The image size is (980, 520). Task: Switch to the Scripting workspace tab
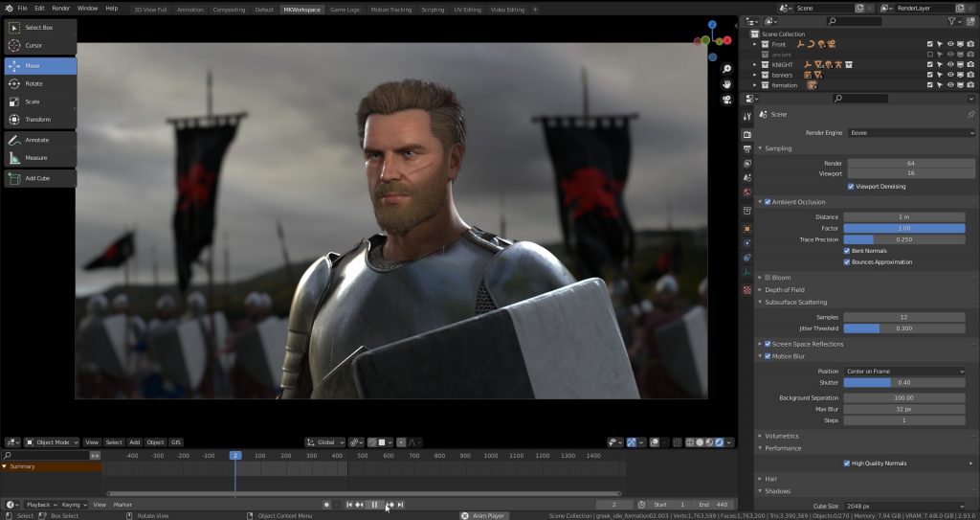pyautogui.click(x=433, y=10)
